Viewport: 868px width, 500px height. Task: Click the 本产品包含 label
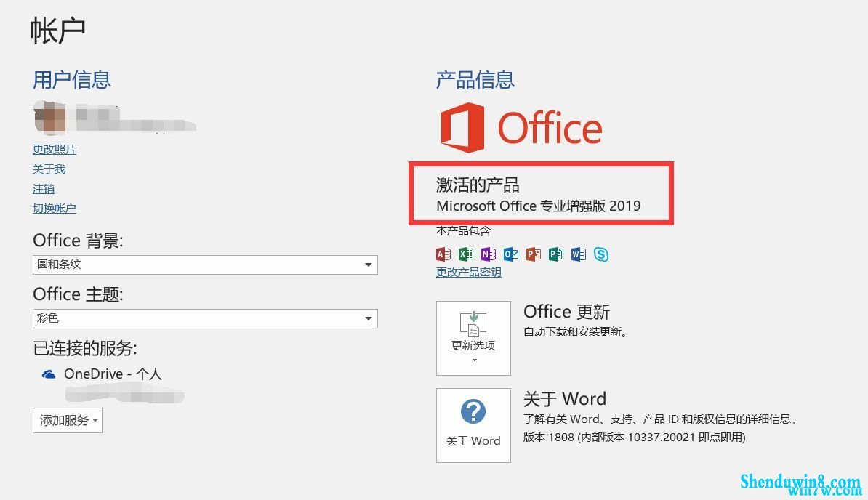coord(463,230)
